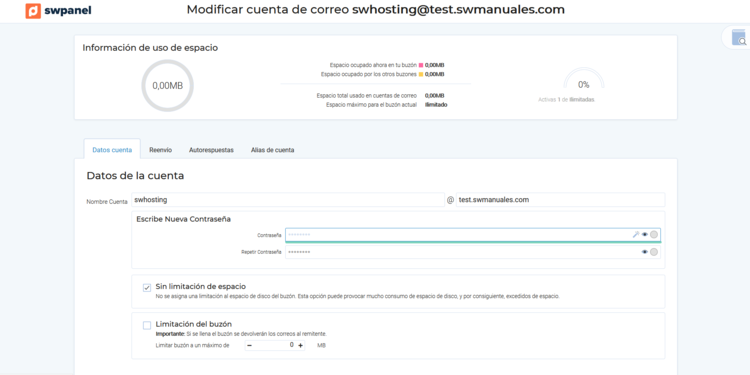Generate password with the magic wand icon

pos(636,234)
